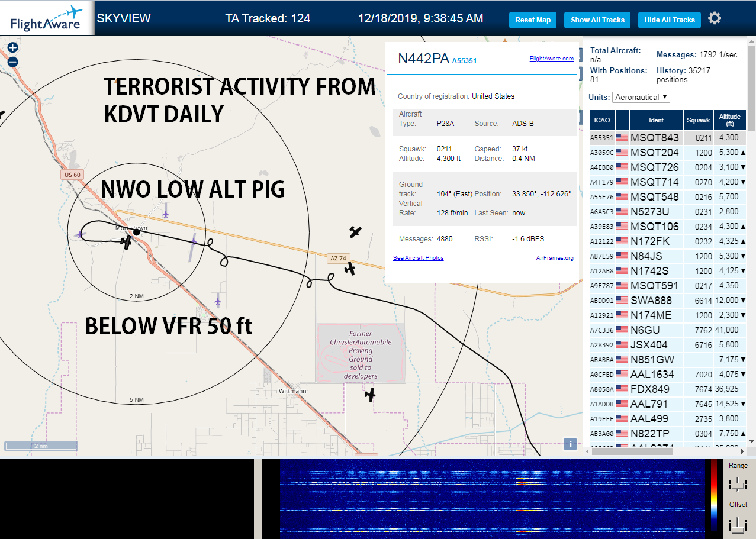Open settings via the gear icon

pyautogui.click(x=715, y=18)
